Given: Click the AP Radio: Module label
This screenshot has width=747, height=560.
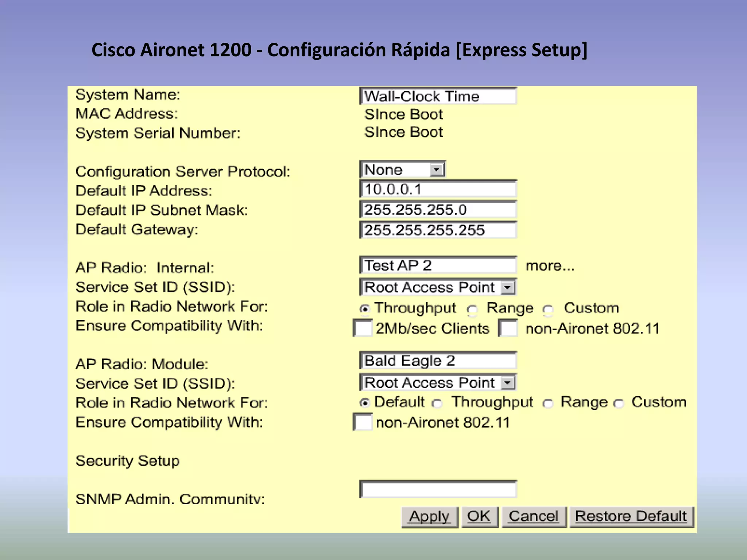Looking at the screenshot, I should tap(142, 364).
